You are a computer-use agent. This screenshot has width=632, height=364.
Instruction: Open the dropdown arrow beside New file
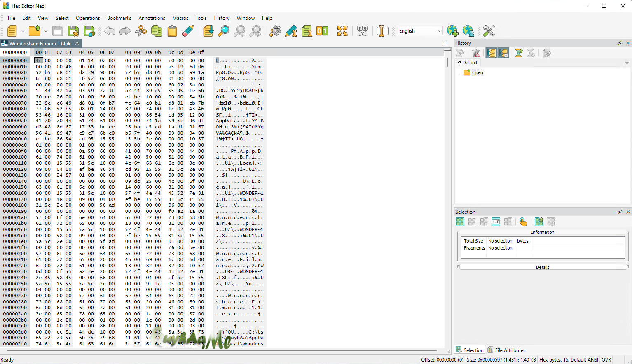tap(23, 31)
